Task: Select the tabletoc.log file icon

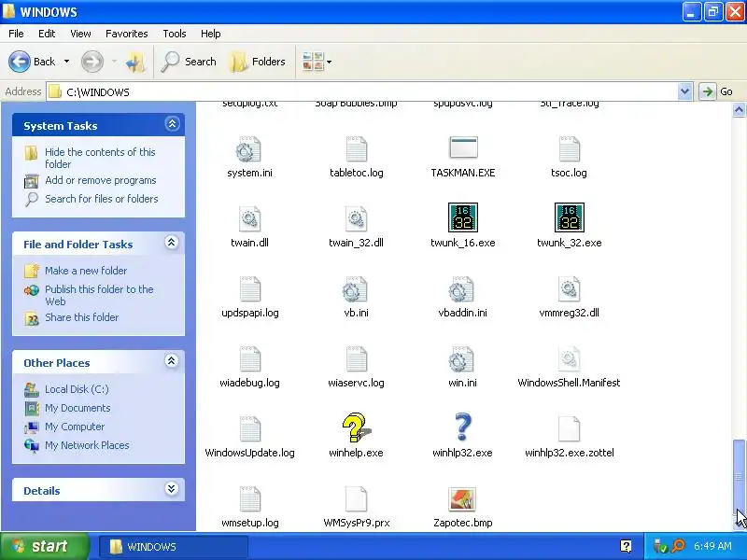Action: (356, 149)
